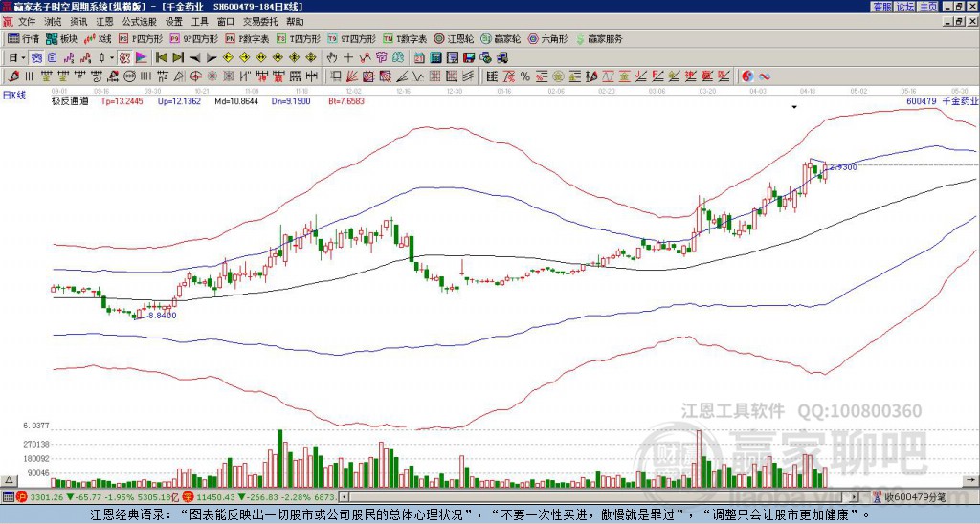Click the black right arrow icon

(212, 58)
